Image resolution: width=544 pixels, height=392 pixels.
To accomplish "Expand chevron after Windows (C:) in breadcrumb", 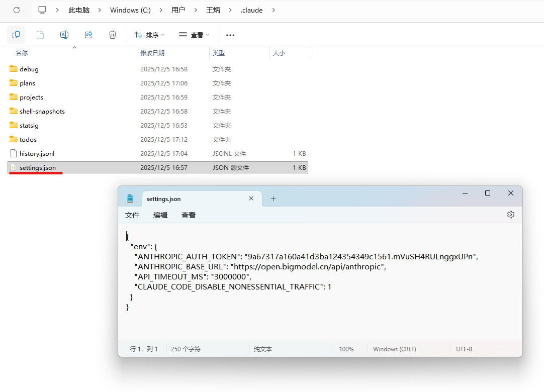I will 160,10.
